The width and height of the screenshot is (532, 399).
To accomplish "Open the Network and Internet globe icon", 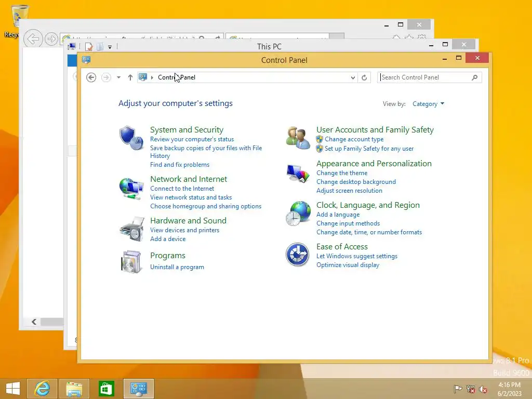I will click(x=131, y=188).
